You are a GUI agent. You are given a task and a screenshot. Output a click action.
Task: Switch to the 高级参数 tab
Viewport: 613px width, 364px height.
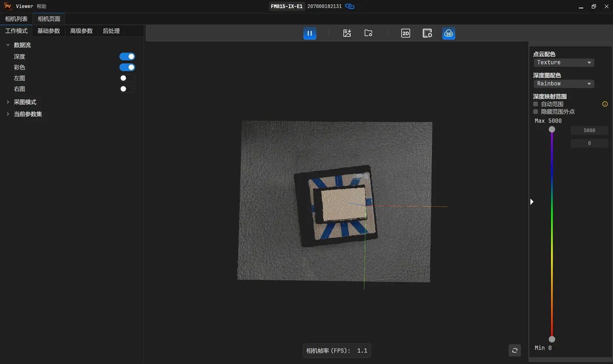click(81, 31)
